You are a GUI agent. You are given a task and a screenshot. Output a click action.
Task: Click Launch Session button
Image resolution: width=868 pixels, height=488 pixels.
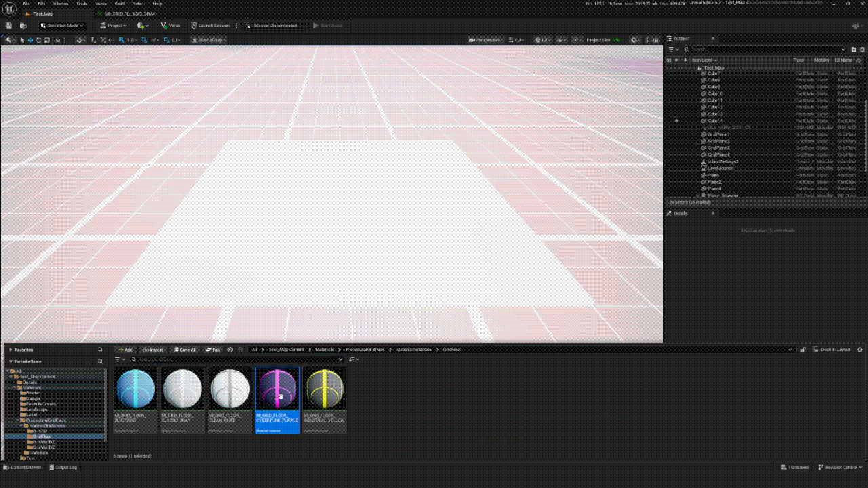[210, 26]
